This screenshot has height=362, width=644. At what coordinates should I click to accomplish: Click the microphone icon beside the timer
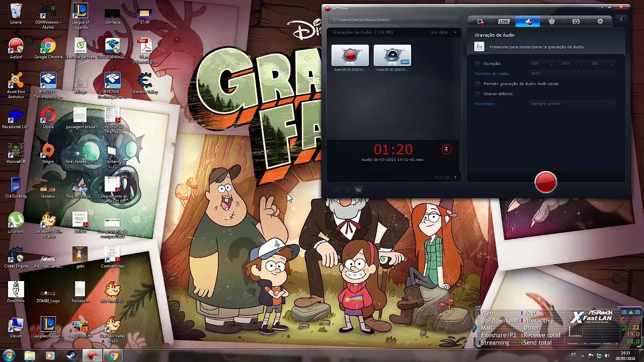pos(446,149)
